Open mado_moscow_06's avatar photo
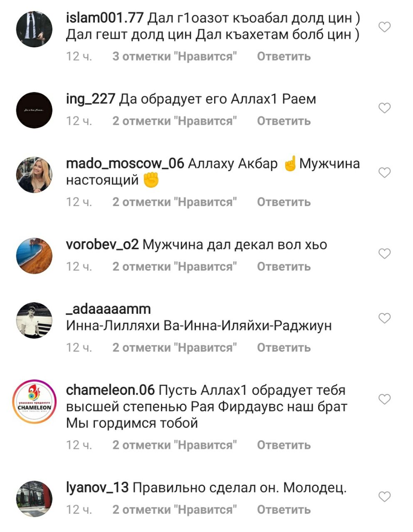 pos(34,175)
